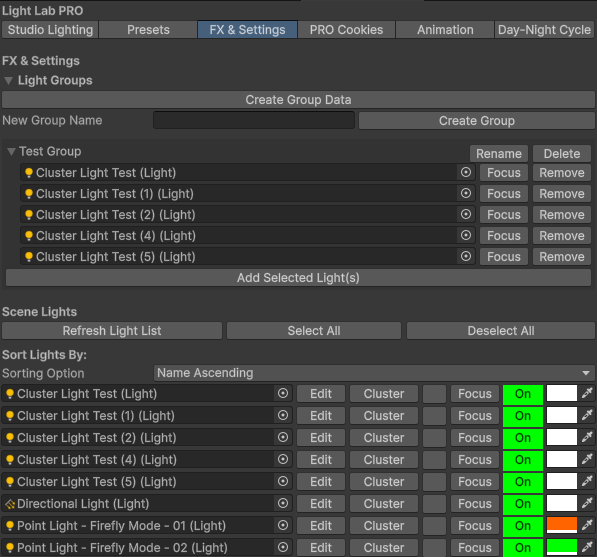
Task: Toggle On button for Cluster Light Test (5)
Action: click(x=523, y=482)
